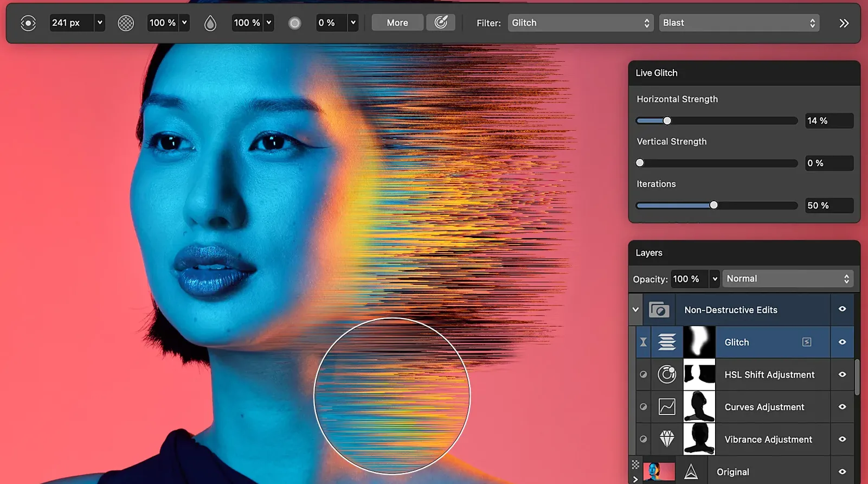Hide the Curves Adjustment layer
The height and width of the screenshot is (484, 868).
(x=842, y=407)
